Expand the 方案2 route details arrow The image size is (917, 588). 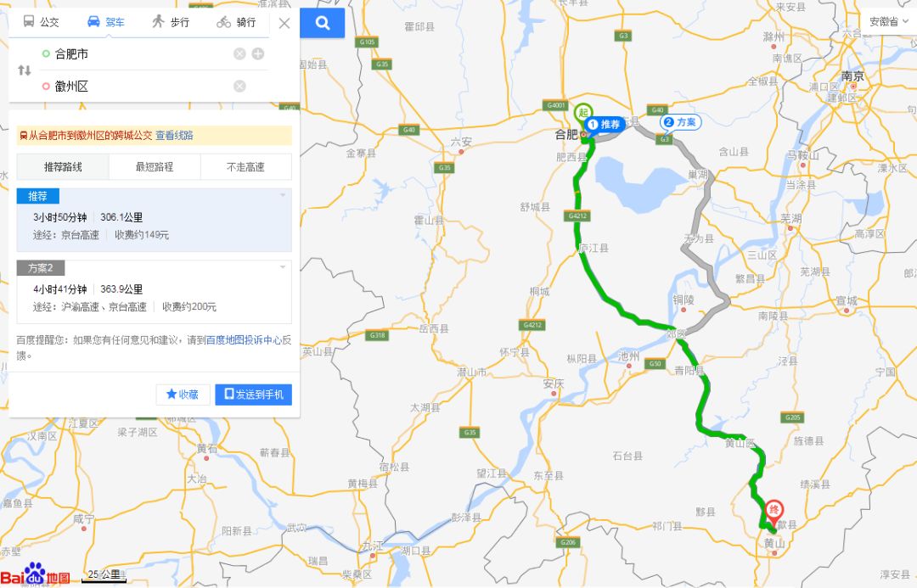(x=283, y=267)
